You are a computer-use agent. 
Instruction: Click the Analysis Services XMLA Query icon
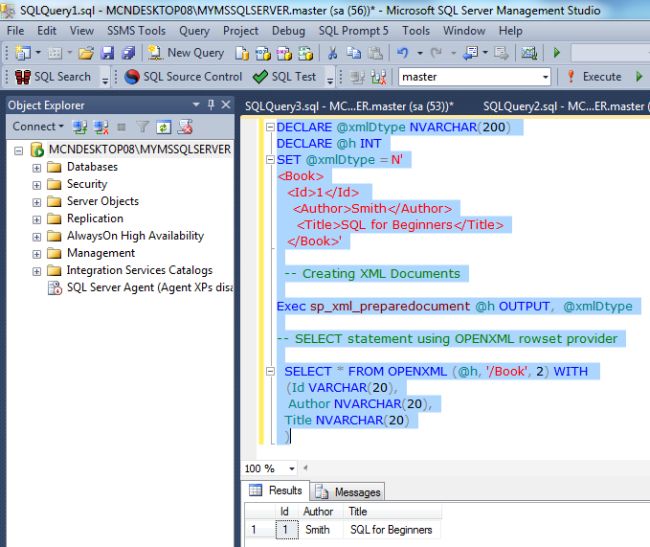pyautogui.click(x=306, y=53)
